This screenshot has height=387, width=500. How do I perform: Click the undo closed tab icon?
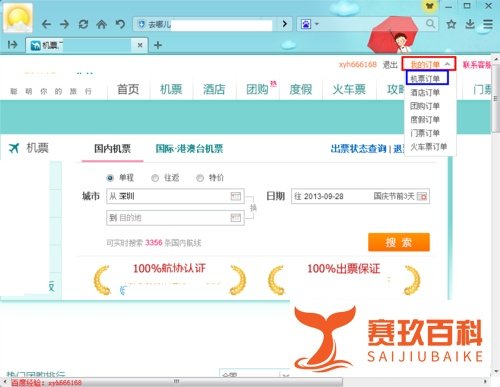point(120,24)
